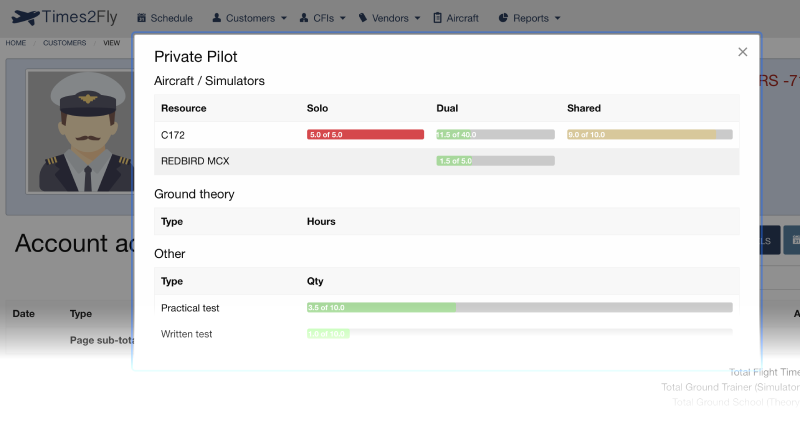Click the Other section heading
800x434 pixels.
pyautogui.click(x=169, y=253)
